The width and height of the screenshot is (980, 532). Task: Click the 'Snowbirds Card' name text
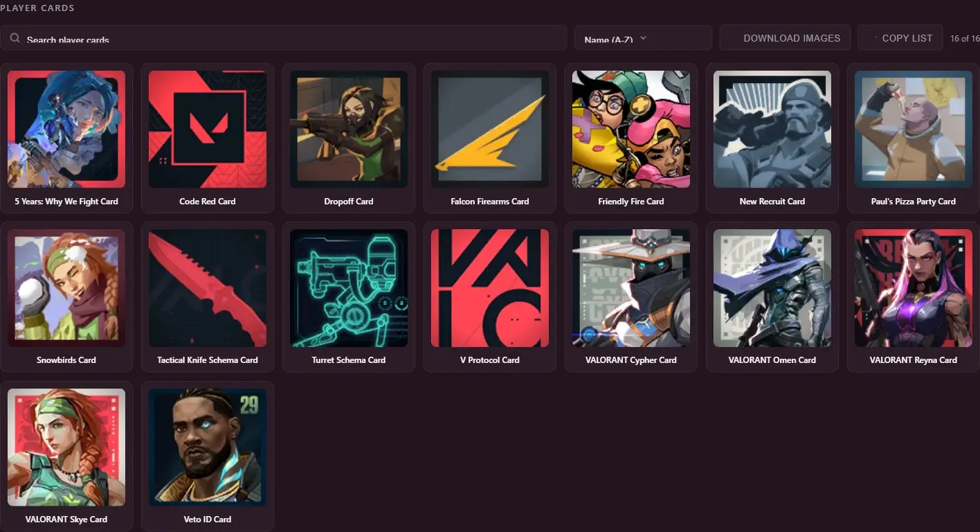[x=66, y=360]
